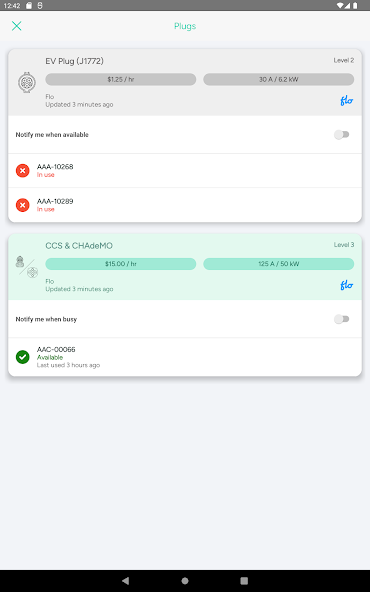Select the 30 A / 6.2 kW power pill
The width and height of the screenshot is (370, 592).
tap(279, 79)
